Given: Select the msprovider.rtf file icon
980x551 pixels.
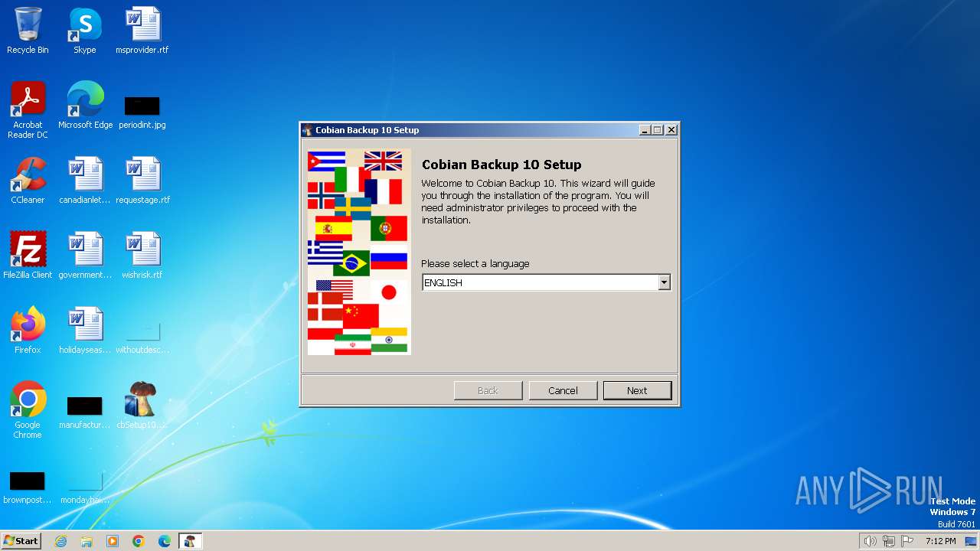Looking at the screenshot, I should (142, 31).
